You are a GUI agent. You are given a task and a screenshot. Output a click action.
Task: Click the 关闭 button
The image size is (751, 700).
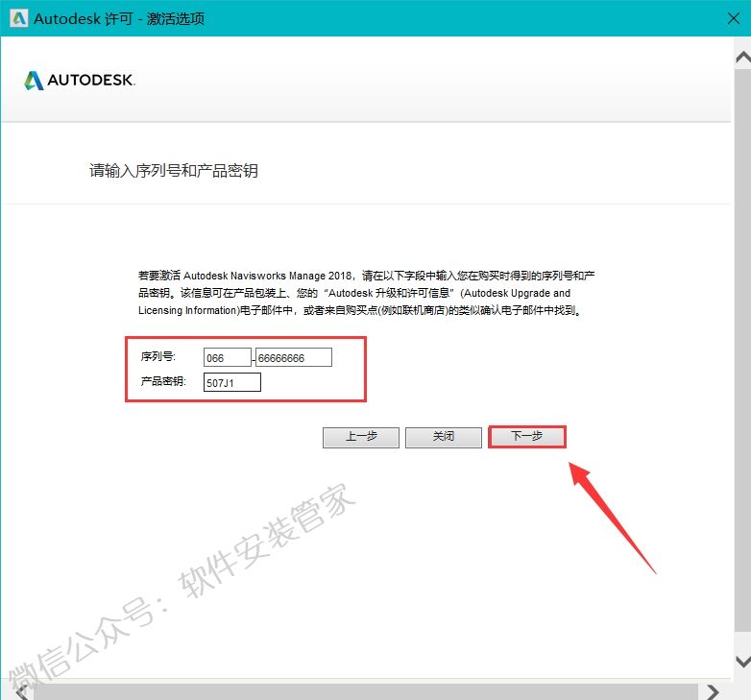click(443, 437)
